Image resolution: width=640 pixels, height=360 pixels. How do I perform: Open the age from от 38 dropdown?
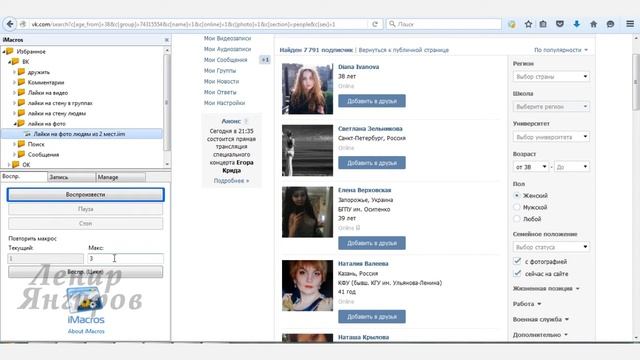531,167
